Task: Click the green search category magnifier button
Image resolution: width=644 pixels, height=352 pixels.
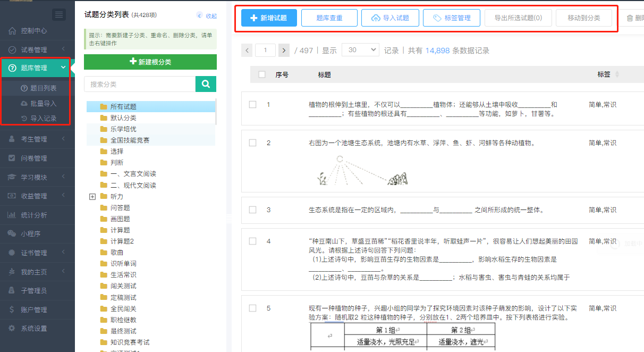Action: click(x=206, y=84)
